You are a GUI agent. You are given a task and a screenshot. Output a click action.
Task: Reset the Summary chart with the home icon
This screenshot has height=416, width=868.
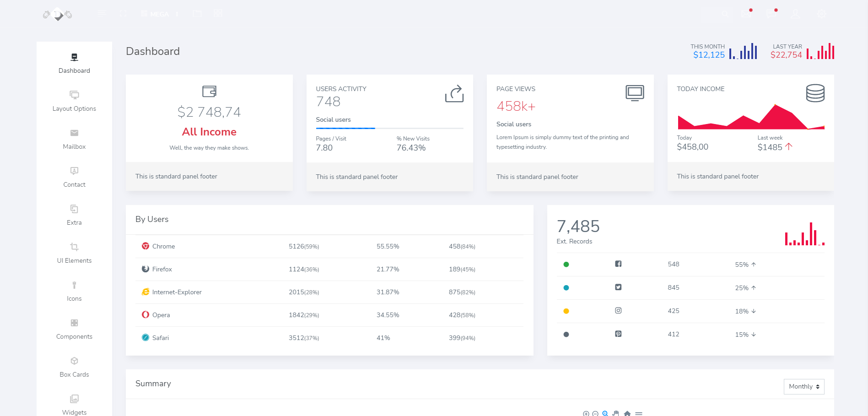pos(627,413)
